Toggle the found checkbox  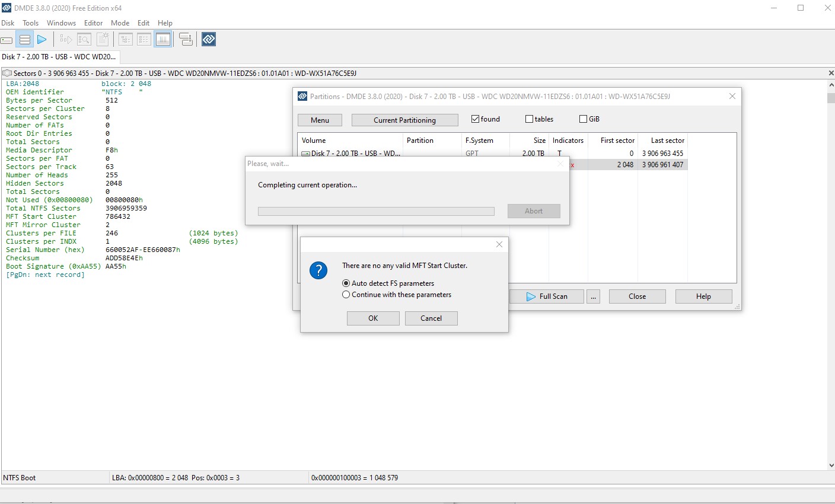tap(475, 119)
